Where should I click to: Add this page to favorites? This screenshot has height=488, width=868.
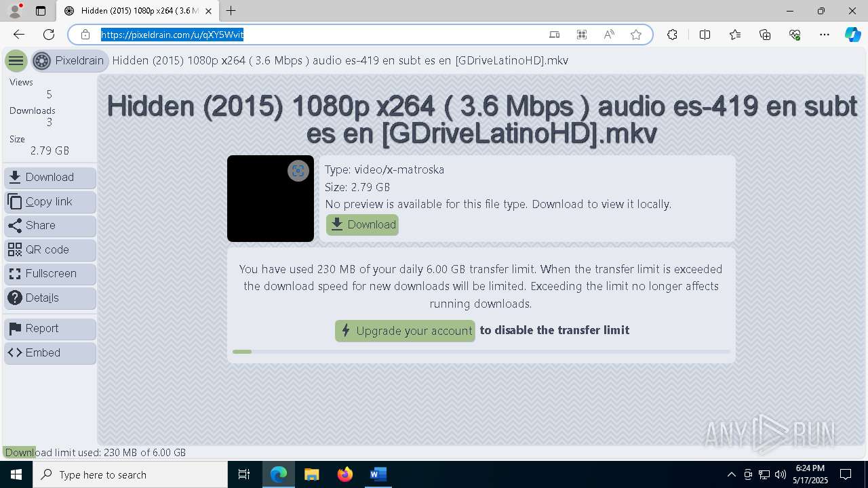636,35
